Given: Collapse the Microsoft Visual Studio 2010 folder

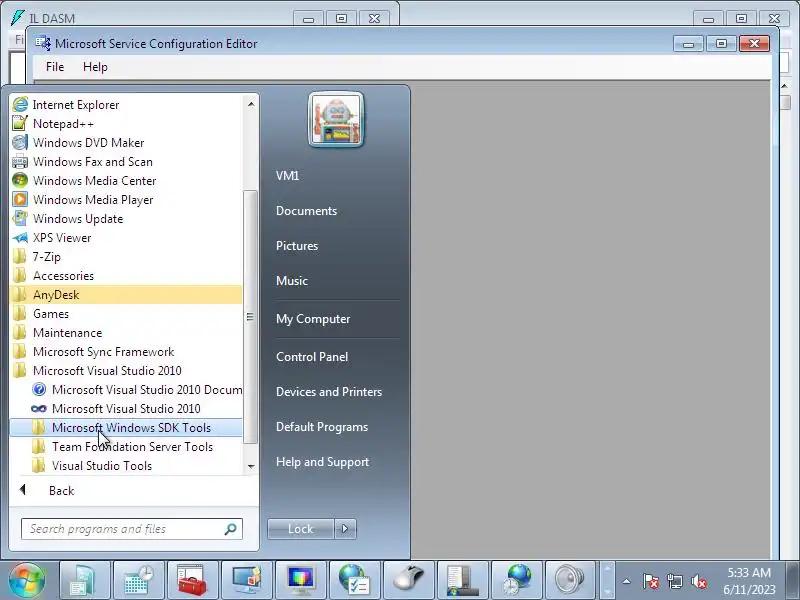Looking at the screenshot, I should 126,370.
